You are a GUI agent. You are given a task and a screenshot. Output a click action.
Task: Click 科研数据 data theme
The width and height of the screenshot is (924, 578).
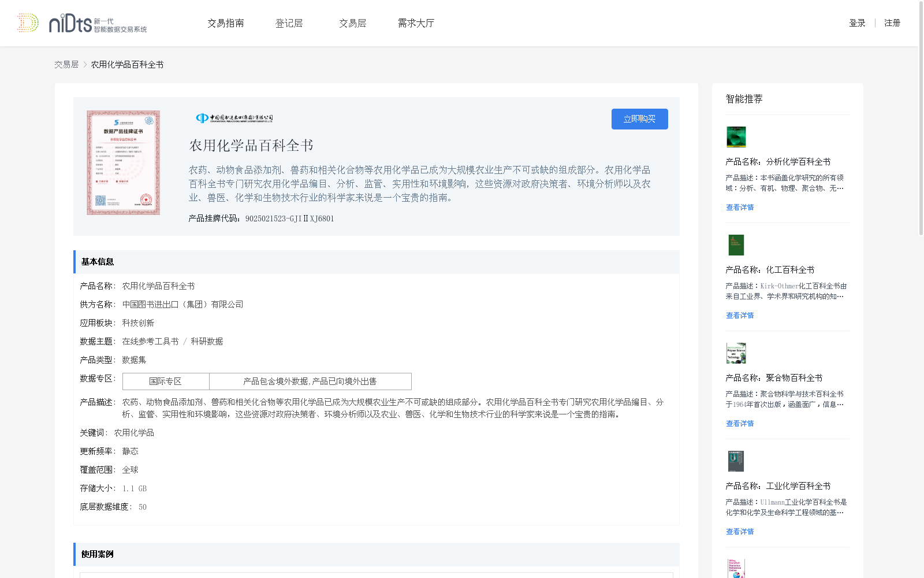point(207,342)
